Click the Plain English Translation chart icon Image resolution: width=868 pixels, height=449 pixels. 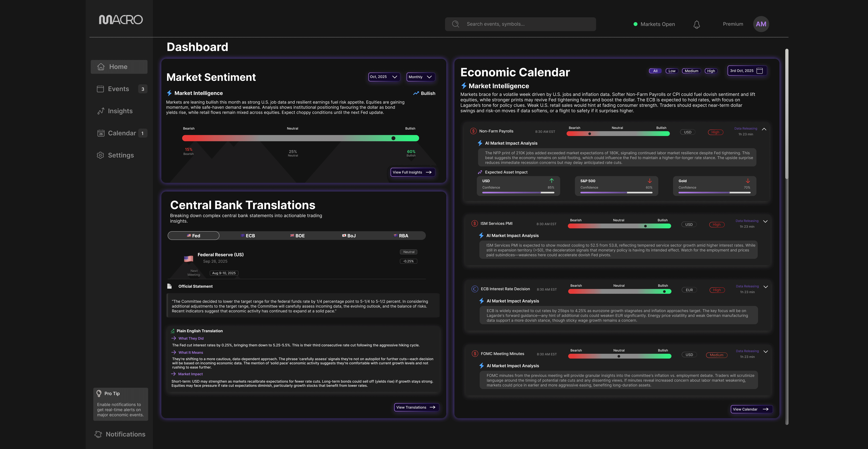(173, 331)
